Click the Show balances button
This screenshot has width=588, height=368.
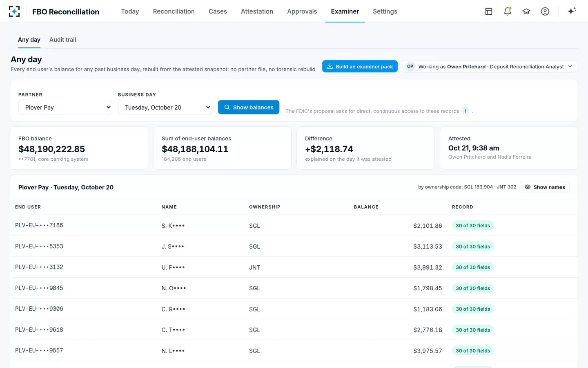(249, 107)
